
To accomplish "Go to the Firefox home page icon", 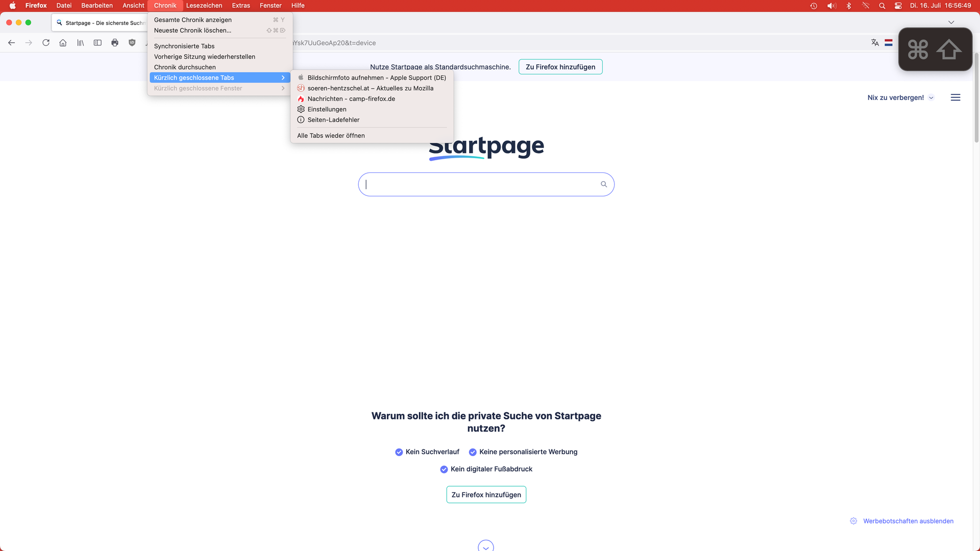I will (63, 43).
